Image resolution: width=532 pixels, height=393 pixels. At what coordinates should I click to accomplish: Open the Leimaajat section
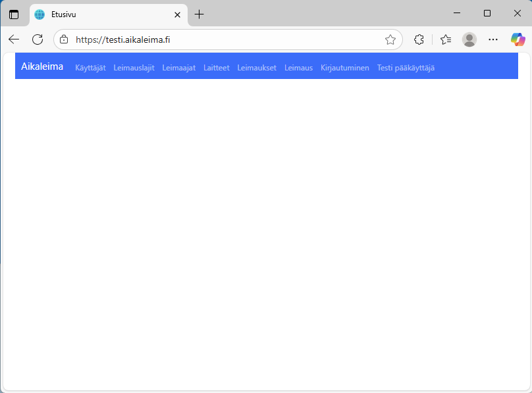179,68
